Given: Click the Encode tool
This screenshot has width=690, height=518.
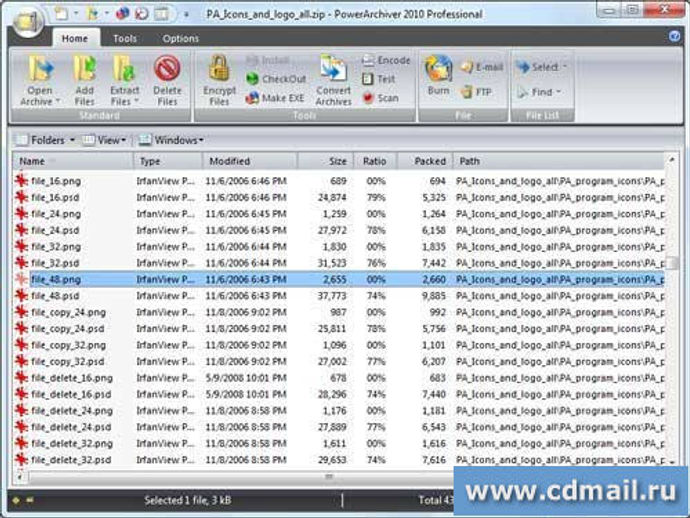Looking at the screenshot, I should coord(386,60).
